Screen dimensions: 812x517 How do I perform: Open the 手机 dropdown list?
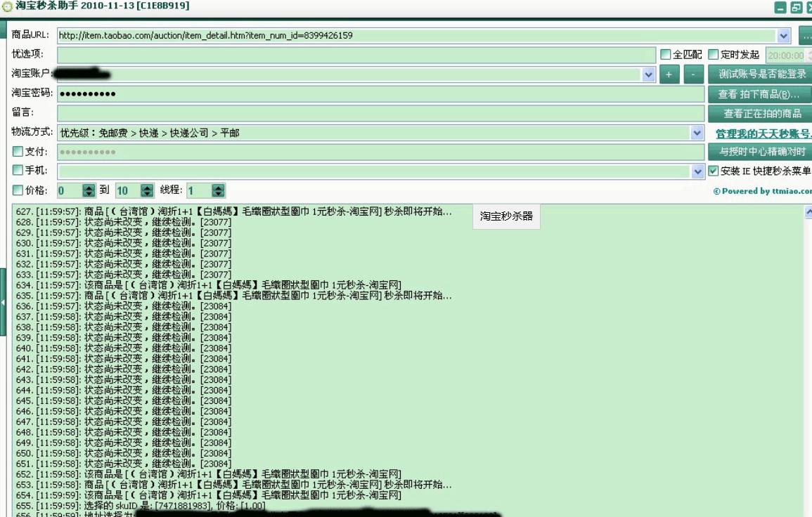coord(697,171)
